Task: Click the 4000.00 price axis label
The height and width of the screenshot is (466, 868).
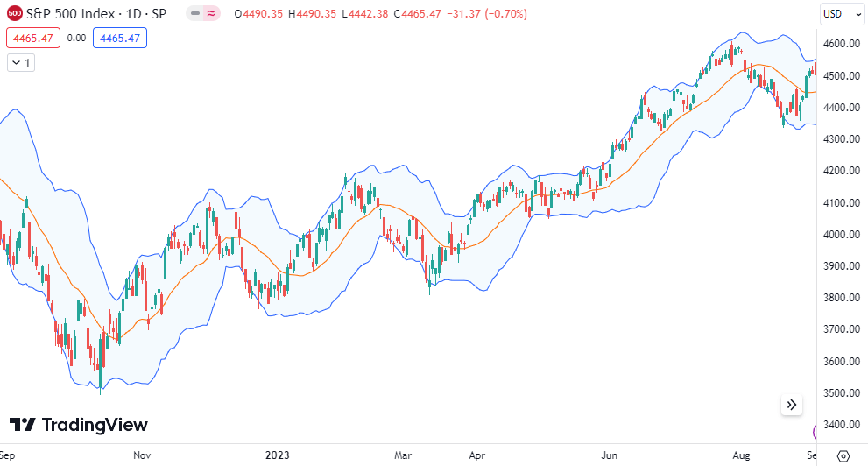Action: coord(842,234)
